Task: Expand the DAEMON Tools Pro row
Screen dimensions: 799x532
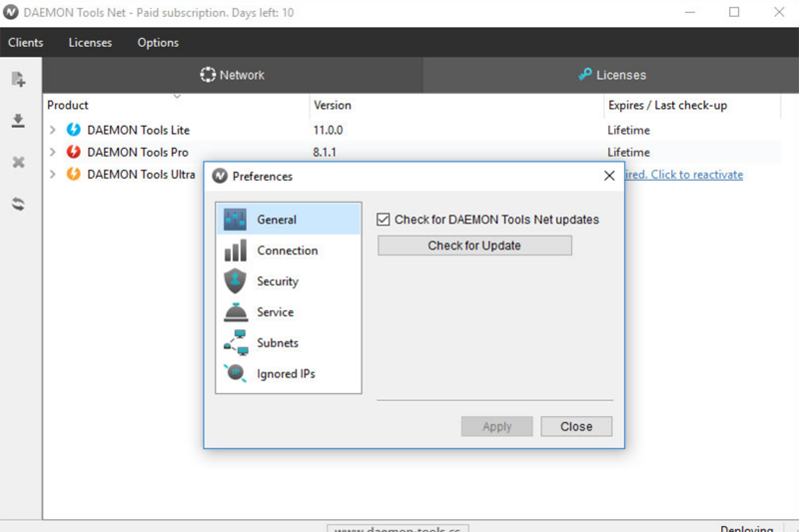Action: 53,152
